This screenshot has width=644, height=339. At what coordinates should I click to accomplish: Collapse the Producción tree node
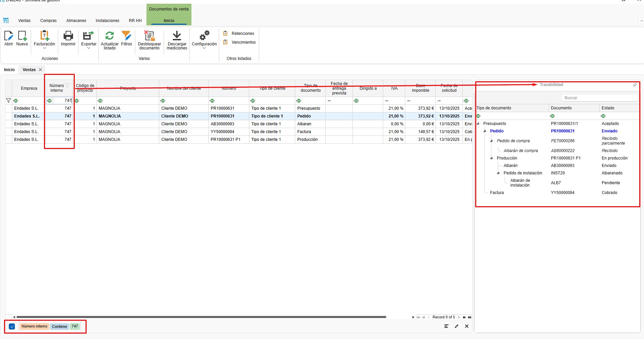(492, 158)
